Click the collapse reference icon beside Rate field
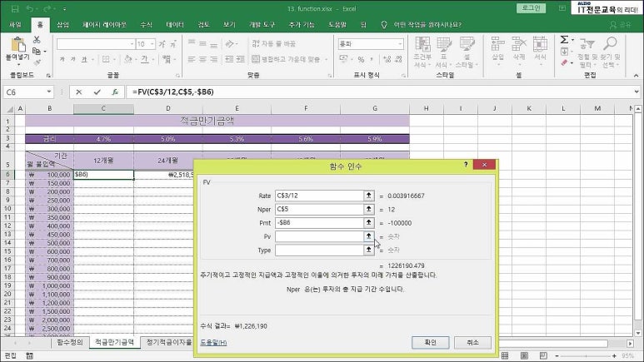 [369, 196]
